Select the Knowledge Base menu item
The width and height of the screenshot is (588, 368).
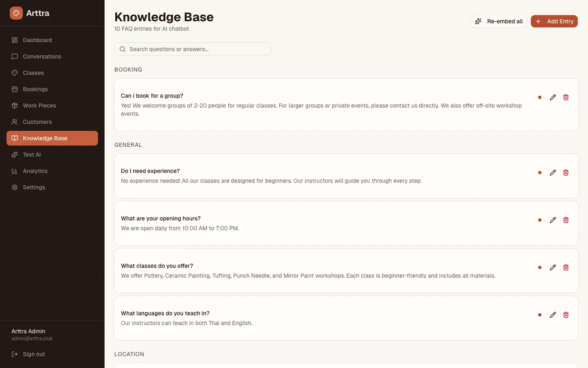52,138
